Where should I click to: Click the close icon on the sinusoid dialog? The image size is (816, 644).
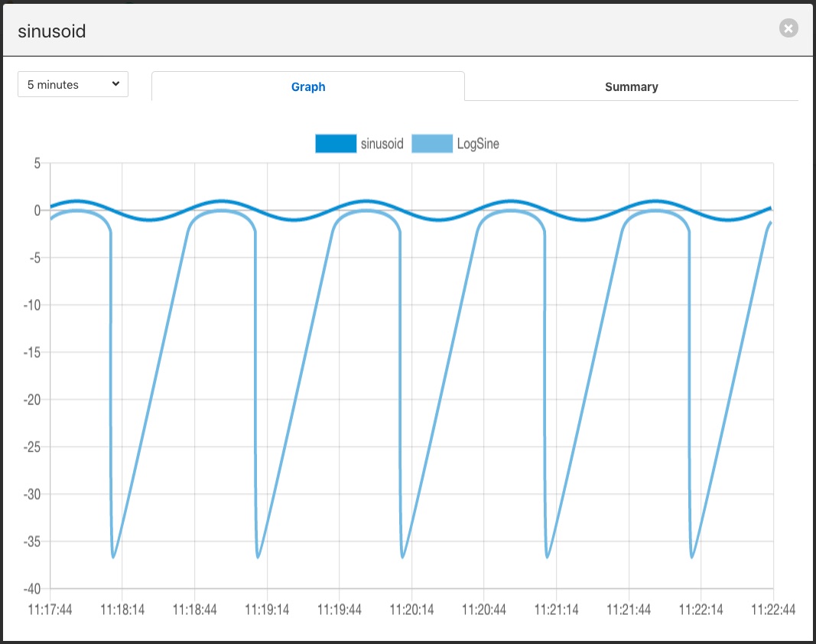point(788,28)
